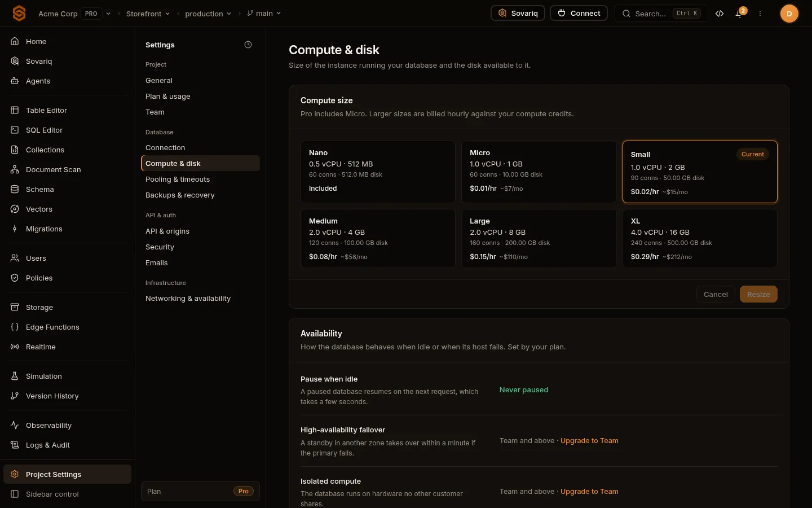Image resolution: width=812 pixels, height=508 pixels.
Task: Pick the Large compute size
Action: click(539, 238)
